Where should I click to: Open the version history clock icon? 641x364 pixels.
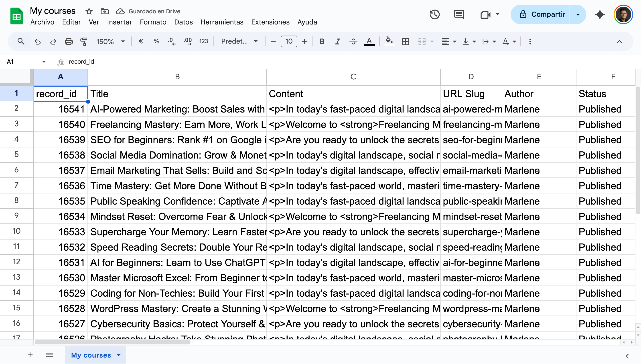point(434,14)
